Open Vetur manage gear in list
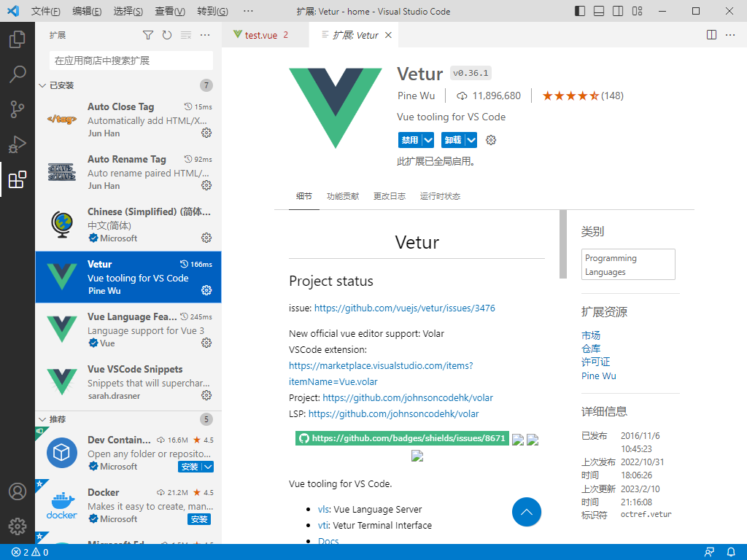747x560 pixels. tap(206, 290)
